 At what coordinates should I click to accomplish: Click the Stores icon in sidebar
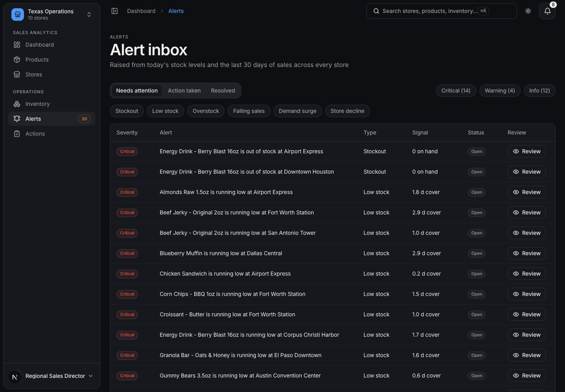[17, 74]
